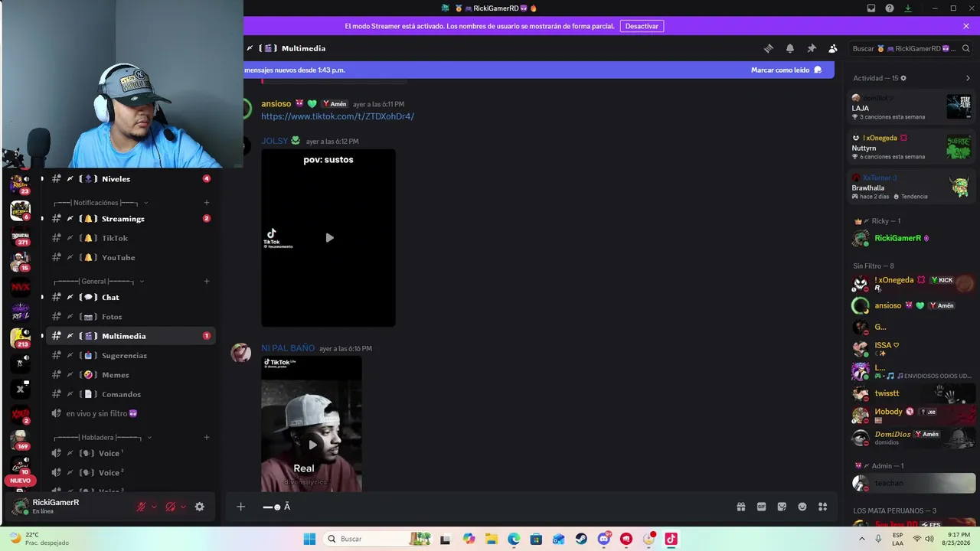980x551 pixels.
Task: Click Desactivar to turn off Streamer mode
Action: click(x=642, y=26)
